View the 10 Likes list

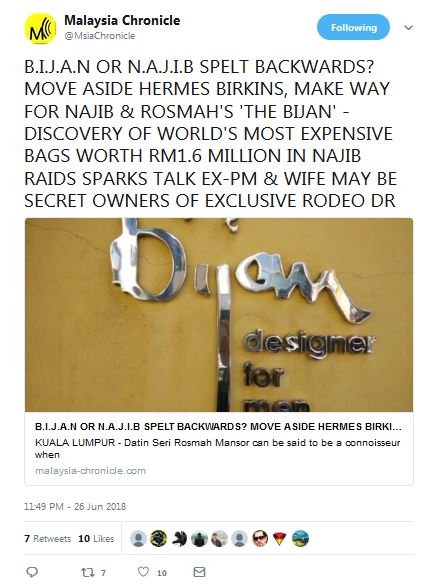pos(96,538)
